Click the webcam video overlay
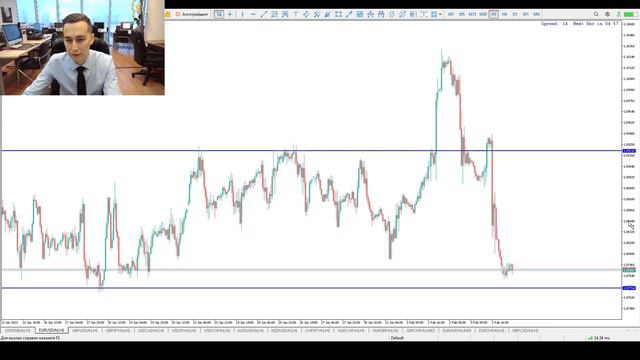Image resolution: width=640 pixels, height=360 pixels. pyautogui.click(x=82, y=47)
